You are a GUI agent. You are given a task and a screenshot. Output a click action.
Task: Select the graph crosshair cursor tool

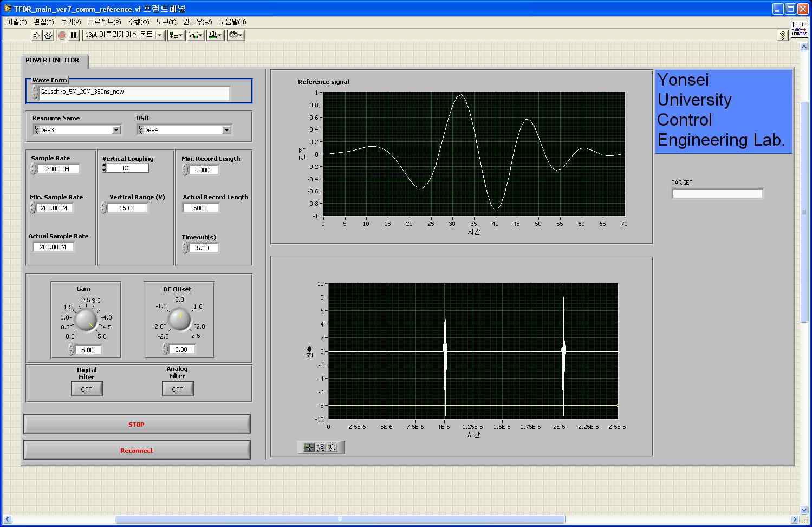coord(309,447)
